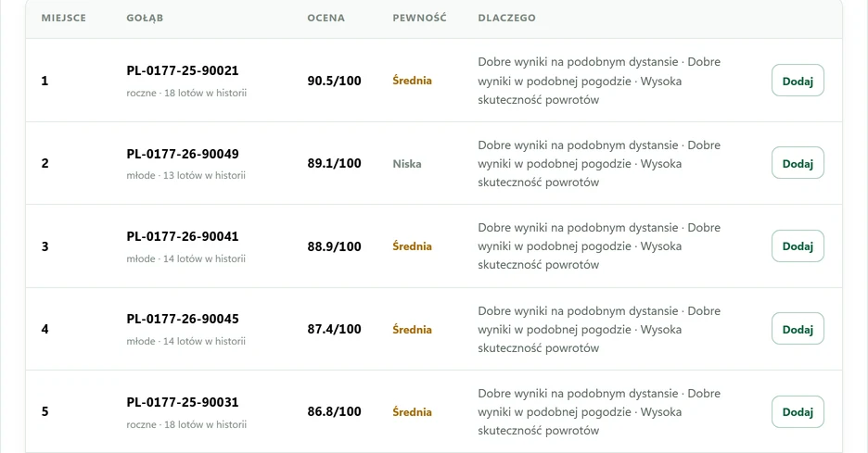This screenshot has width=868, height=453.
Task: Click 'młode · 14 lotów w historii' under PL-0177-26-90045
Action: tap(186, 341)
